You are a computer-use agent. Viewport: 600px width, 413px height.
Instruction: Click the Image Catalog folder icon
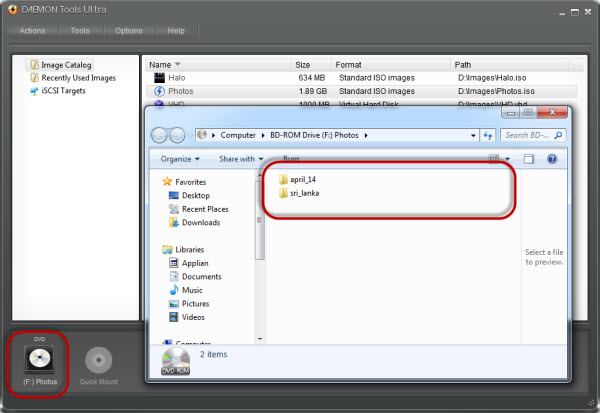(34, 65)
